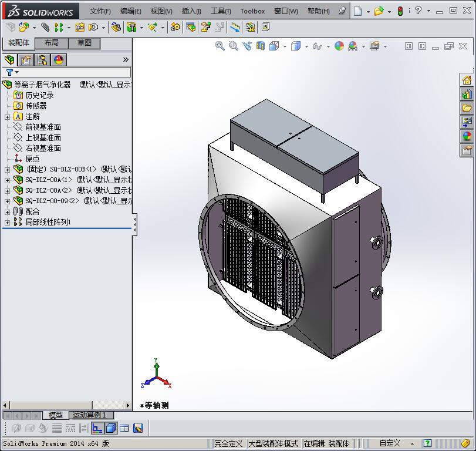This screenshot has width=476, height=451.
Task: Open the Design Library task pane icon
Action: tap(467, 94)
